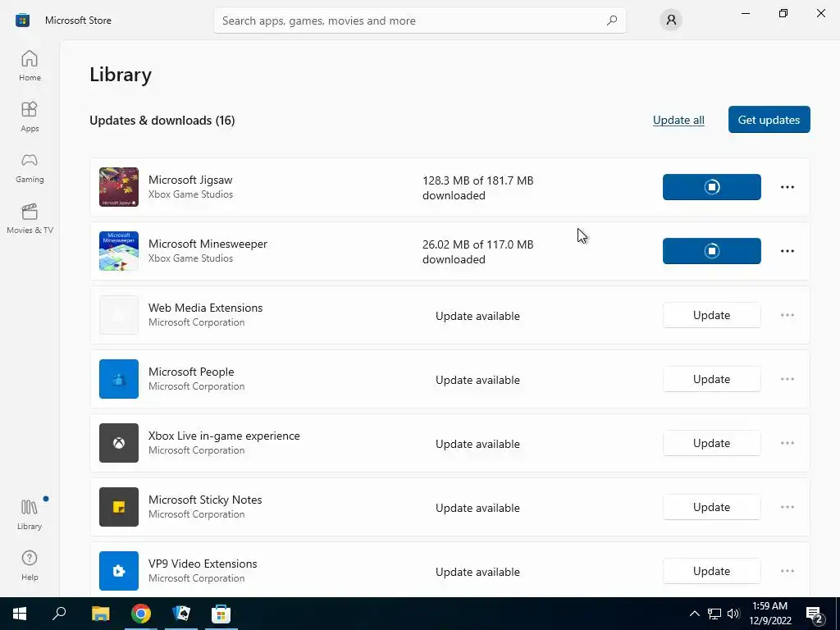Screen dimensions: 840x630
Task: Update Web Media Extensions
Action: click(711, 315)
